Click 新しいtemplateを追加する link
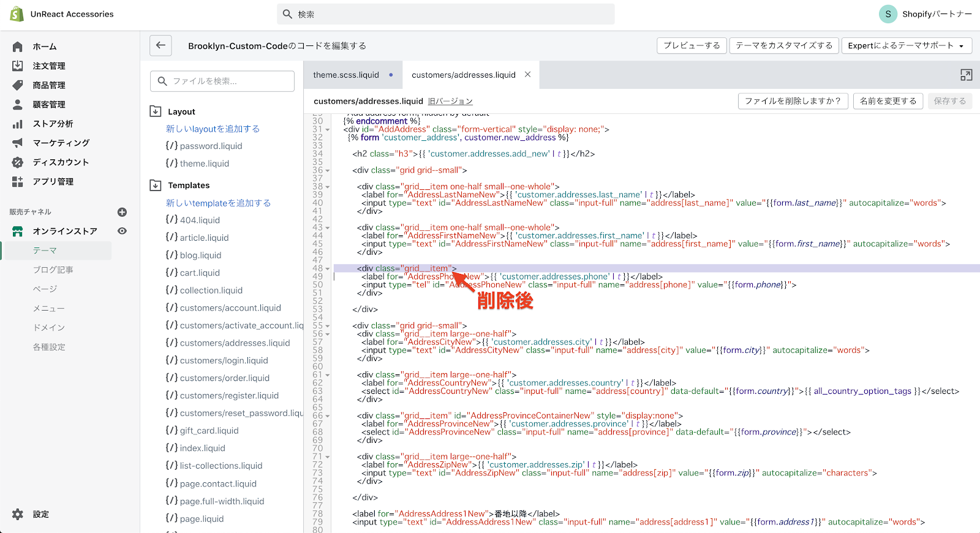The image size is (980, 533). [x=218, y=203]
